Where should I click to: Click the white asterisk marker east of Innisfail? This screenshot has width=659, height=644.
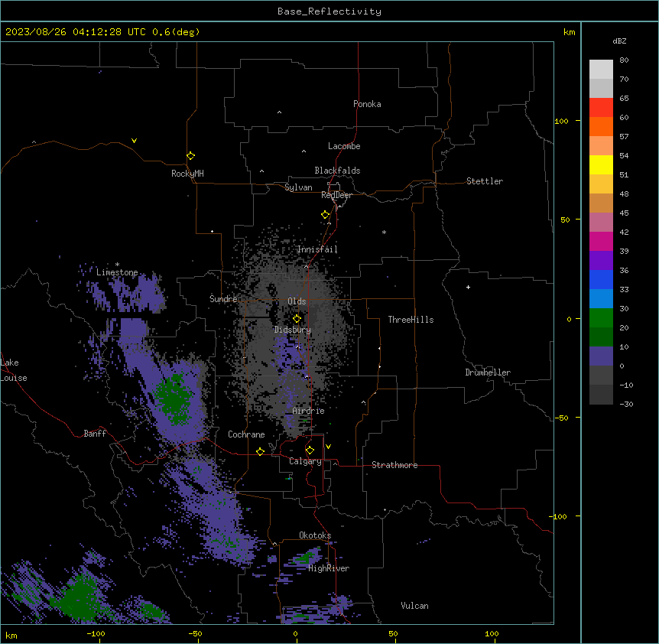[x=384, y=232]
